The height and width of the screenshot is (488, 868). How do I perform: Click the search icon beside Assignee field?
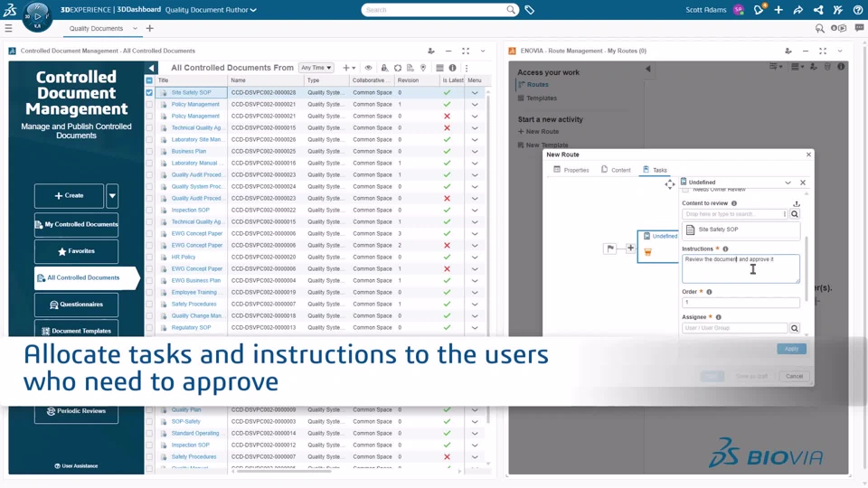[795, 328]
